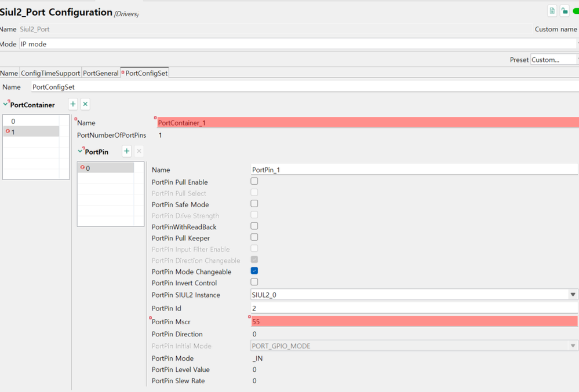Open the Mode IP mode dropdown
This screenshot has width=579, height=392.
point(299,44)
